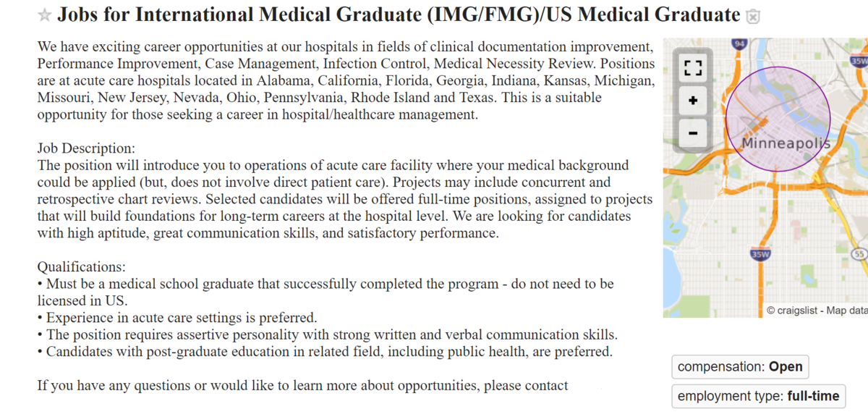Click the opening paragraph about career opportunities
The image size is (868, 417).
coord(346,80)
